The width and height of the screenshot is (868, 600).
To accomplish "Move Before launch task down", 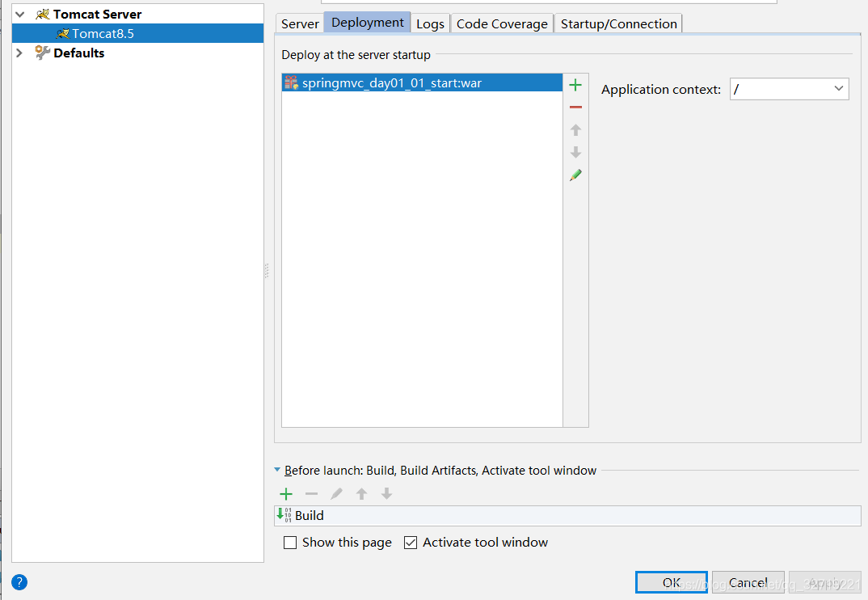I will [x=386, y=493].
